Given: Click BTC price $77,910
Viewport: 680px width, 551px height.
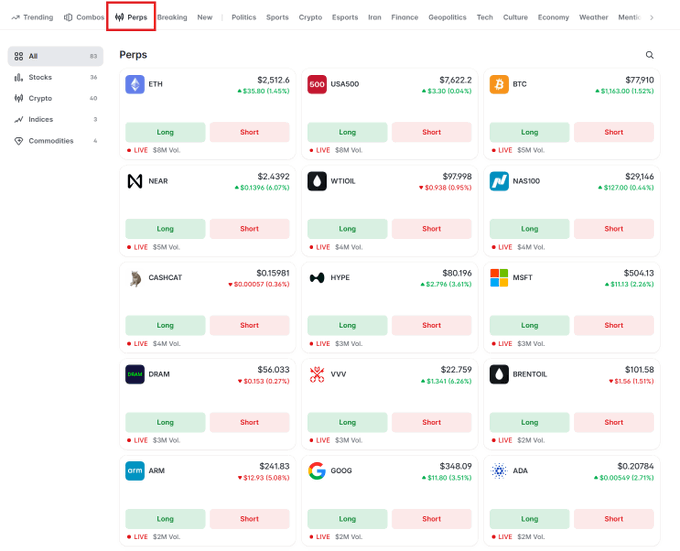Looking at the screenshot, I should pos(639,80).
